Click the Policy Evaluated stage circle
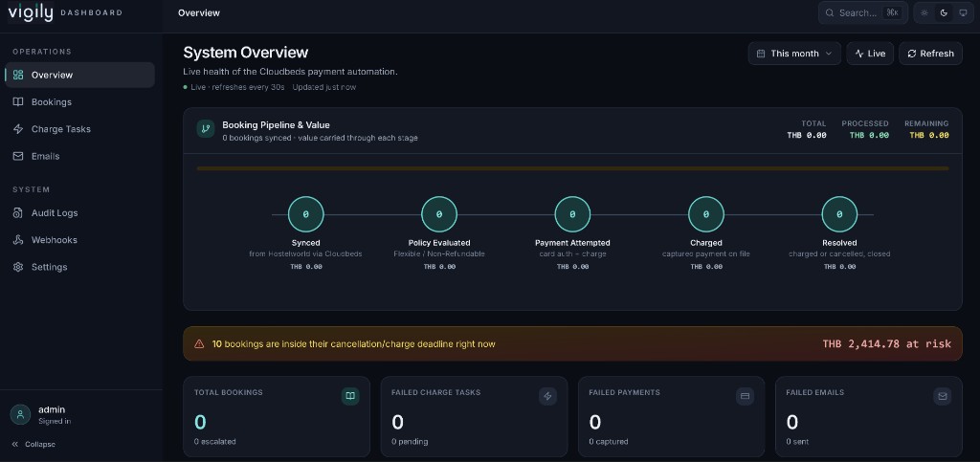Screen dimensions: 980x462 click(x=439, y=214)
